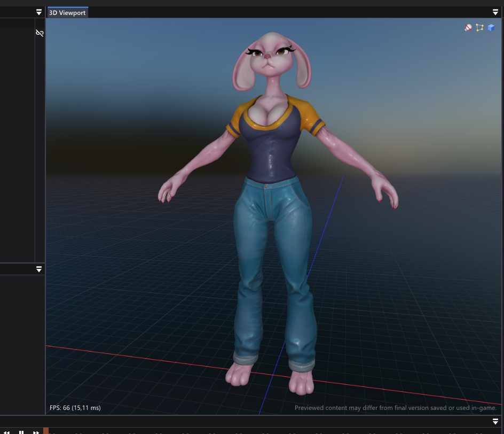This screenshot has height=434, width=504.
Task: Click the orange timeline playhead marker
Action: [46, 431]
